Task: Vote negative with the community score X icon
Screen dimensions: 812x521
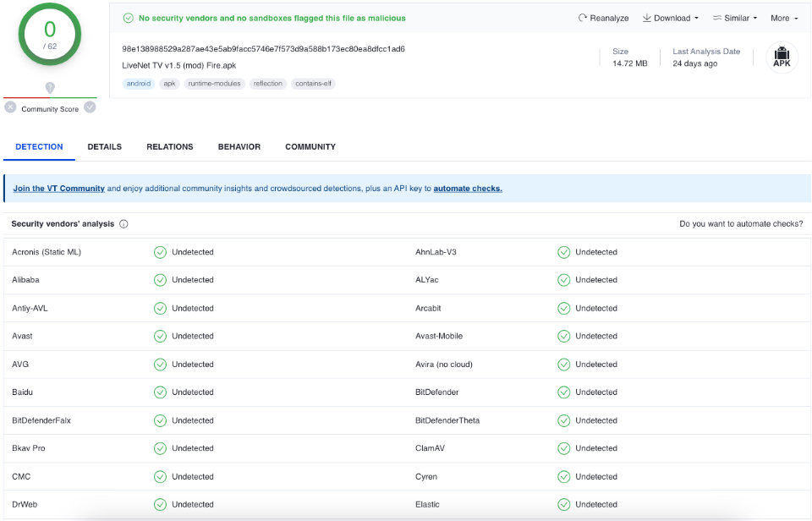Action: point(10,107)
